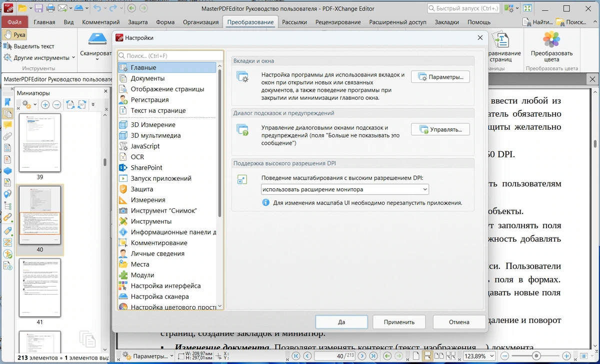Screen dimensions: 600x364
Task: Select the Hand (Рука) tool
Action: click(x=14, y=35)
